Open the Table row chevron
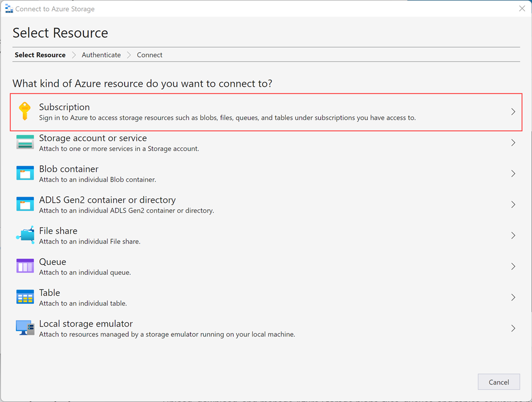 click(x=513, y=297)
